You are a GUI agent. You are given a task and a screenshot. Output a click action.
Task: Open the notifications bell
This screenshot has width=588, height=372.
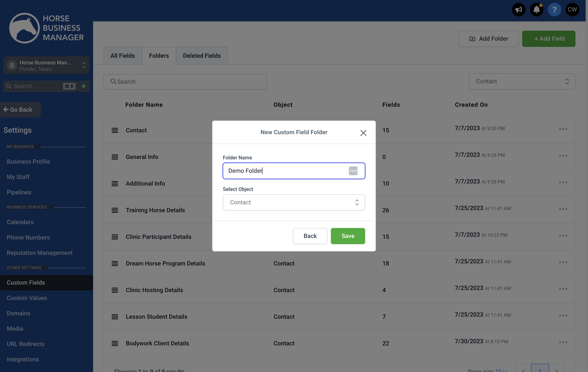[x=536, y=10]
